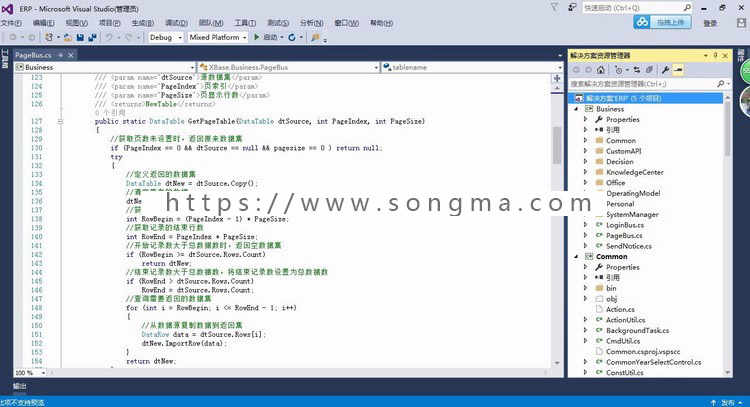The width and height of the screenshot is (750, 407).
Task: Open the 编辑(E) menu
Action: pyautogui.click(x=44, y=23)
